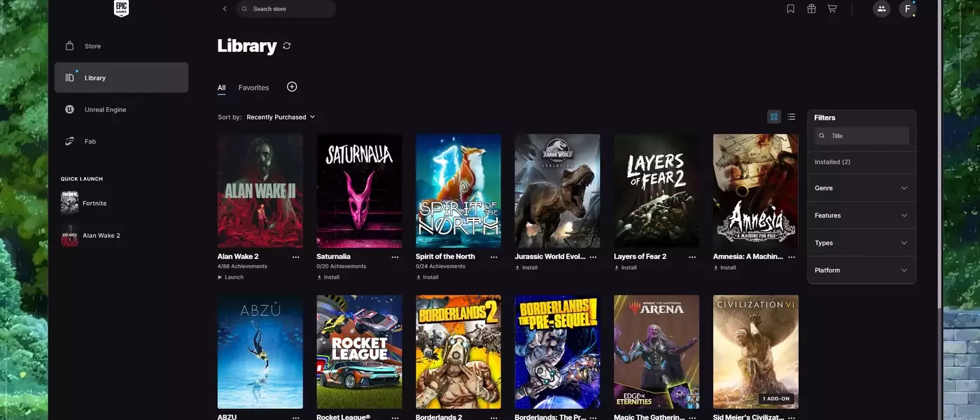Open options menu for Alan Wake 2
Screen dimensions: 980x420
[295, 257]
